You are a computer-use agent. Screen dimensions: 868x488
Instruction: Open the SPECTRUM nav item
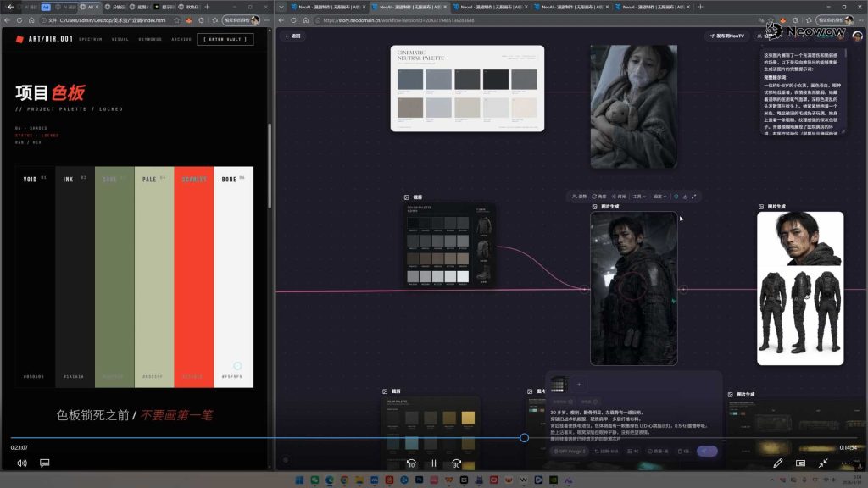point(91,39)
